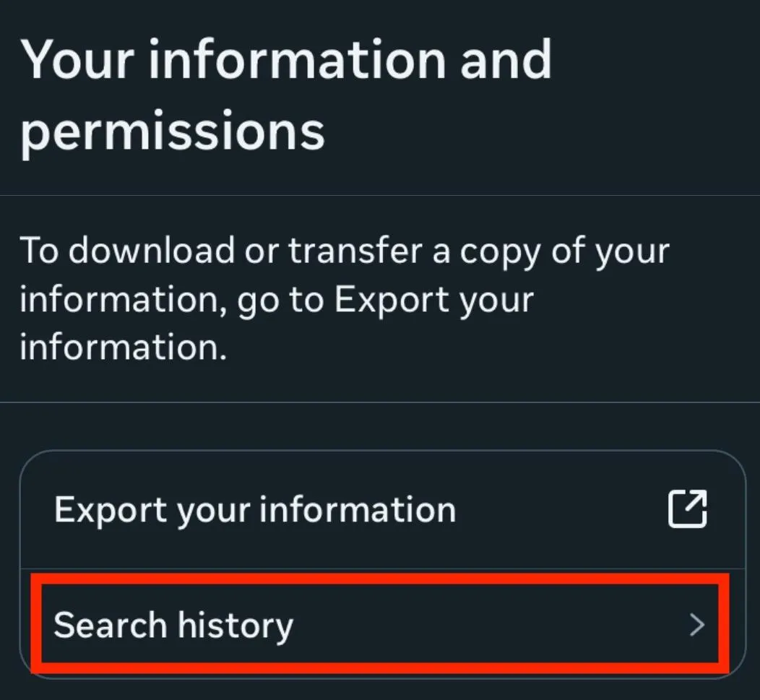Click the external link icon beside Export
The width and height of the screenshot is (760, 700).
coord(686,509)
